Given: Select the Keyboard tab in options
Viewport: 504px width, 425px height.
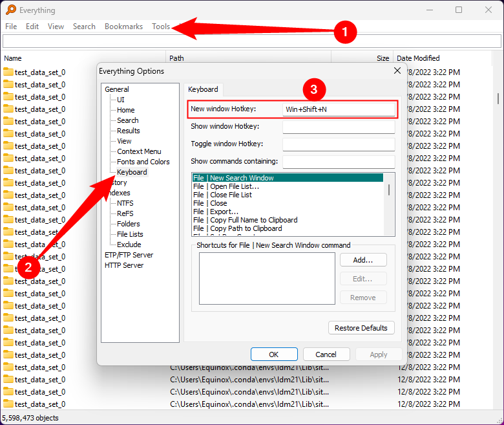Looking at the screenshot, I should click(x=203, y=89).
